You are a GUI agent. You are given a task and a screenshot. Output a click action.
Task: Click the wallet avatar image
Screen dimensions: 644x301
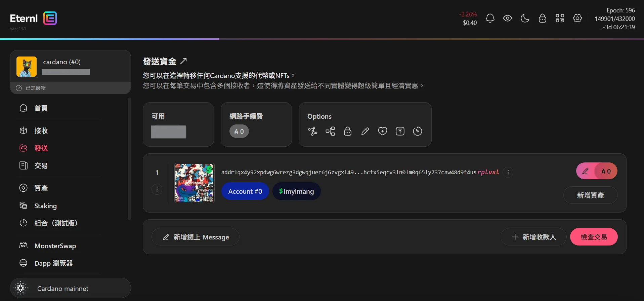tap(27, 67)
